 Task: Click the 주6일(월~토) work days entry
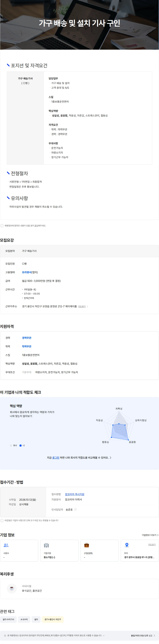30,289
